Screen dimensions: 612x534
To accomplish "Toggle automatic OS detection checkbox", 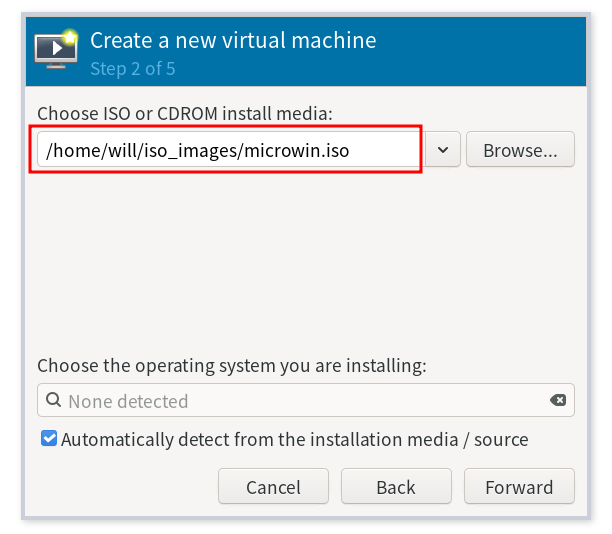I will [49, 439].
